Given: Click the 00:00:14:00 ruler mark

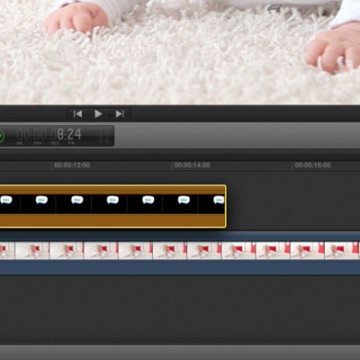Looking at the screenshot, I should click(x=192, y=165).
